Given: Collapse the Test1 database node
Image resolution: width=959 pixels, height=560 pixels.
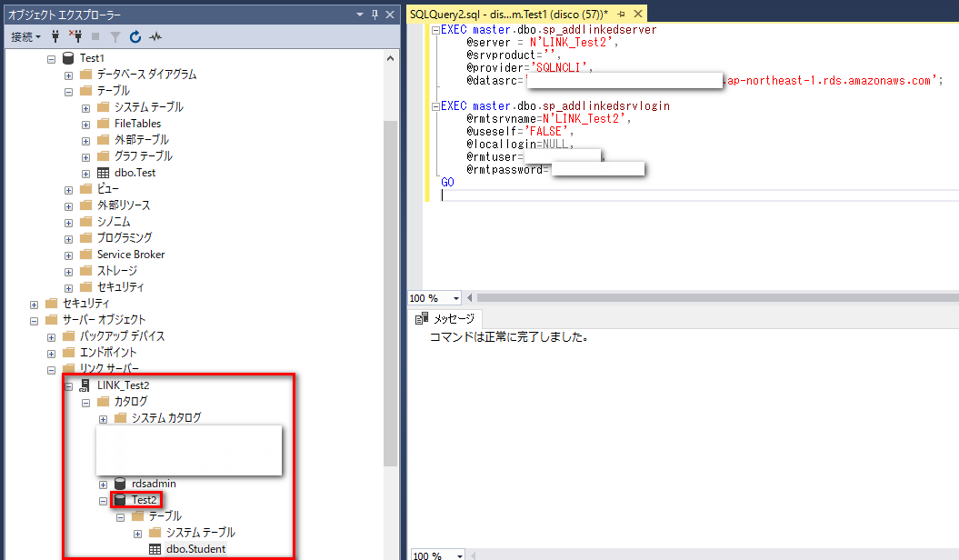Looking at the screenshot, I should coord(52,56).
